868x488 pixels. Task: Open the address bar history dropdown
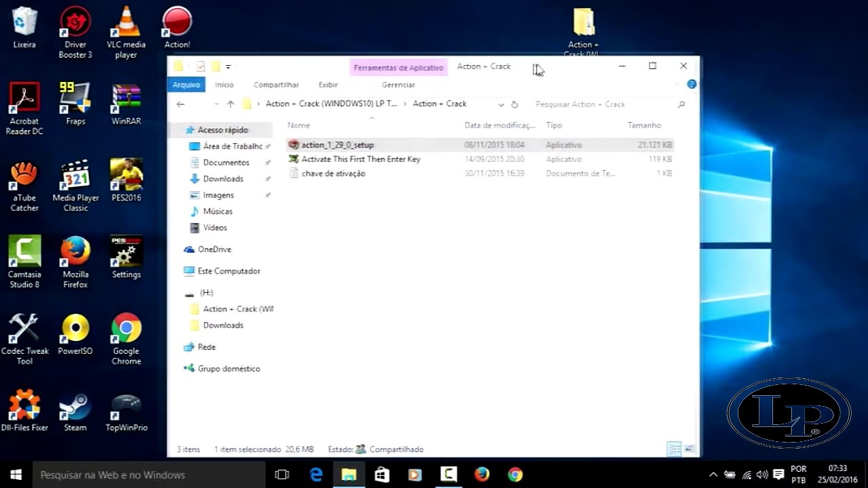tap(501, 104)
